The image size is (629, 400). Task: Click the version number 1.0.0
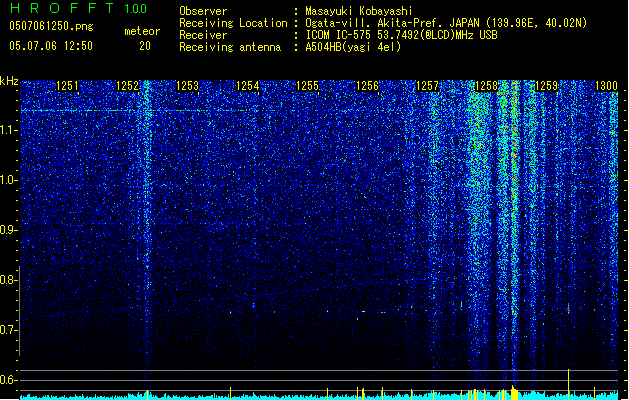(136, 8)
